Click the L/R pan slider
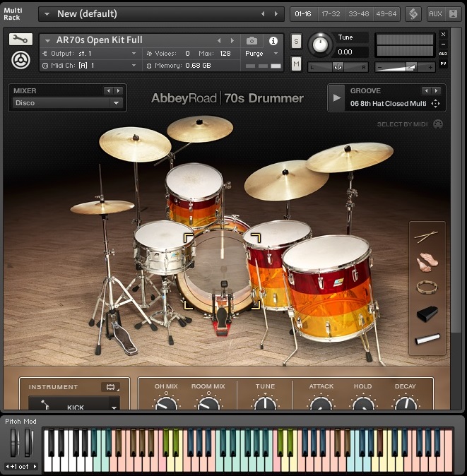The width and height of the screenshot is (467, 476). pyautogui.click(x=338, y=67)
